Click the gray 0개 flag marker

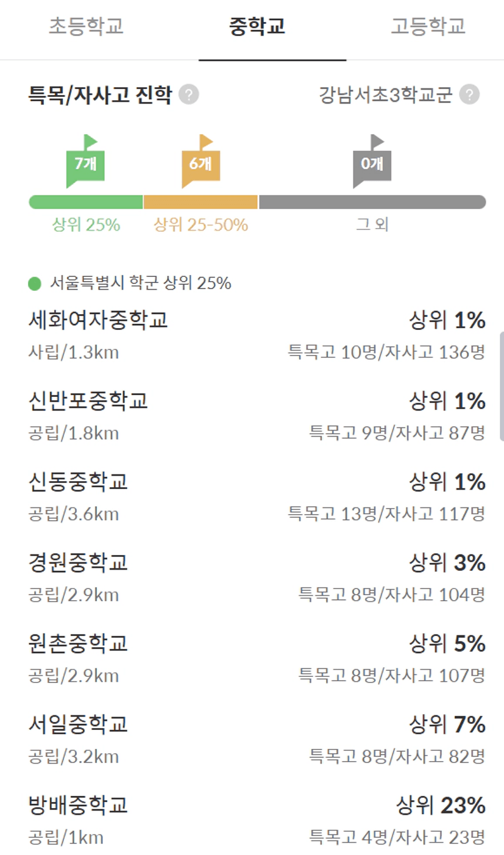[372, 163]
